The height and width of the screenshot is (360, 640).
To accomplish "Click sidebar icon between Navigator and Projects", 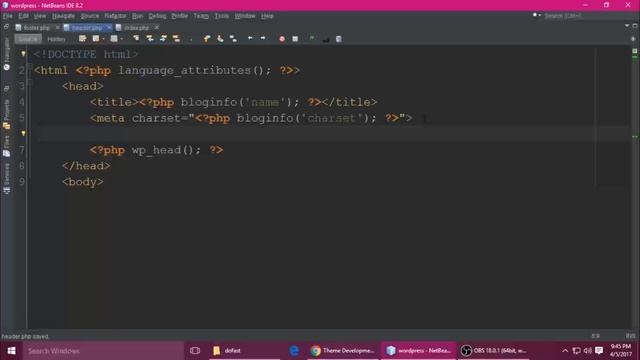I will tap(7, 88).
